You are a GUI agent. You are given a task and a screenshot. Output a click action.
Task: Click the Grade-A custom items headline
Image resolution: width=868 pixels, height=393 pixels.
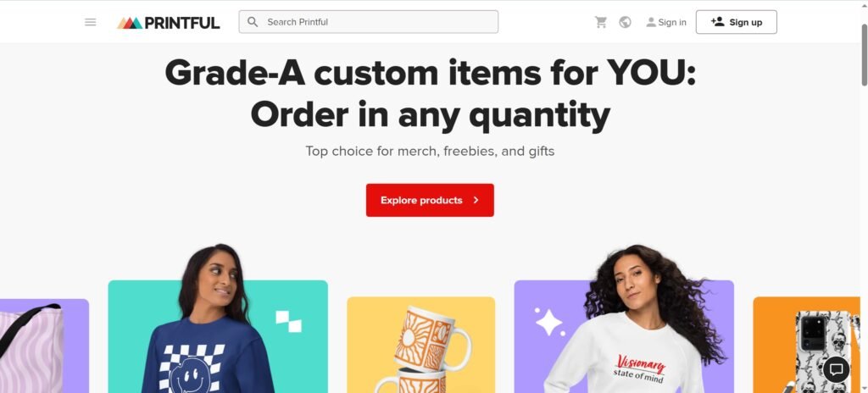[x=430, y=94]
